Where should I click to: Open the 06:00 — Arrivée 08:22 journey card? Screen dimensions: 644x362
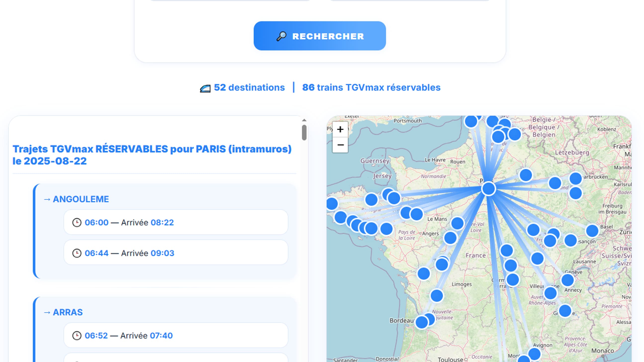[176, 222]
